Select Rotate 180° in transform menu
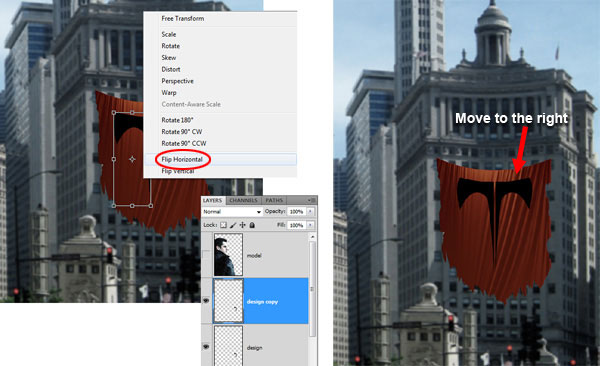Viewport: 600px width, 366px height. [x=177, y=120]
